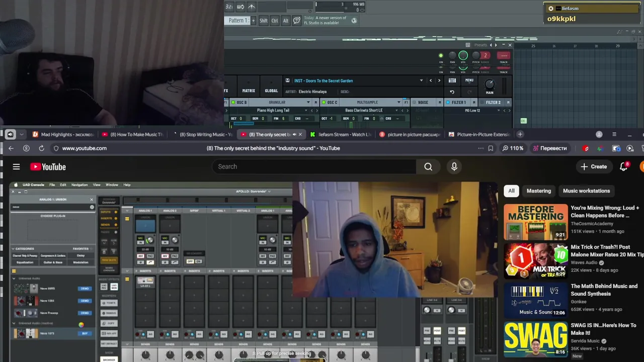This screenshot has height=362, width=644.
Task: Open a new browser tab
Action: coord(521,134)
